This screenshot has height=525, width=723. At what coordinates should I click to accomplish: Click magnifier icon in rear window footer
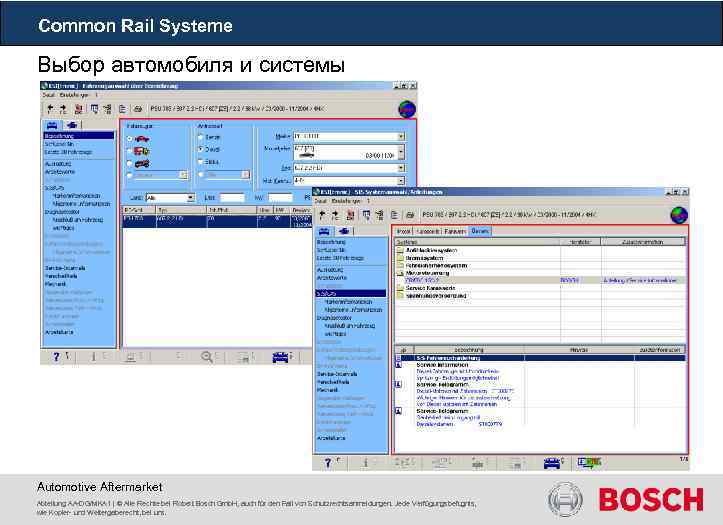(x=207, y=357)
